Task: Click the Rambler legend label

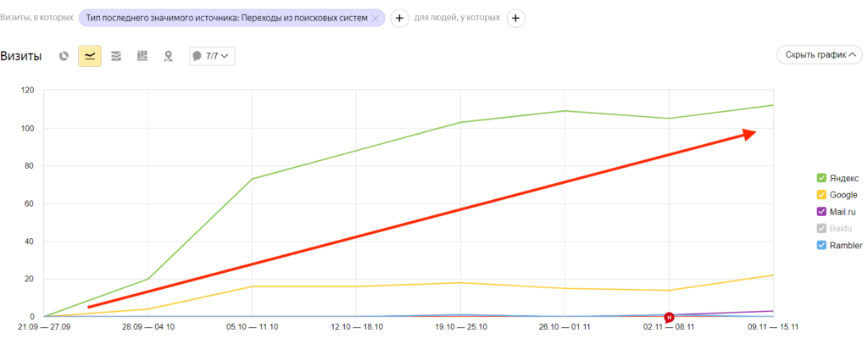Action: click(x=846, y=245)
